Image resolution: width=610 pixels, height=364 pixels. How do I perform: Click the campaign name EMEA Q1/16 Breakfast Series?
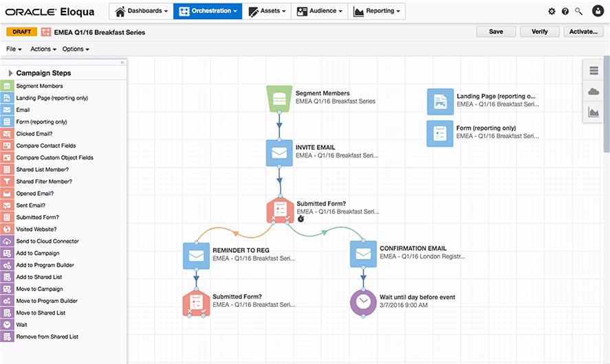(x=100, y=32)
